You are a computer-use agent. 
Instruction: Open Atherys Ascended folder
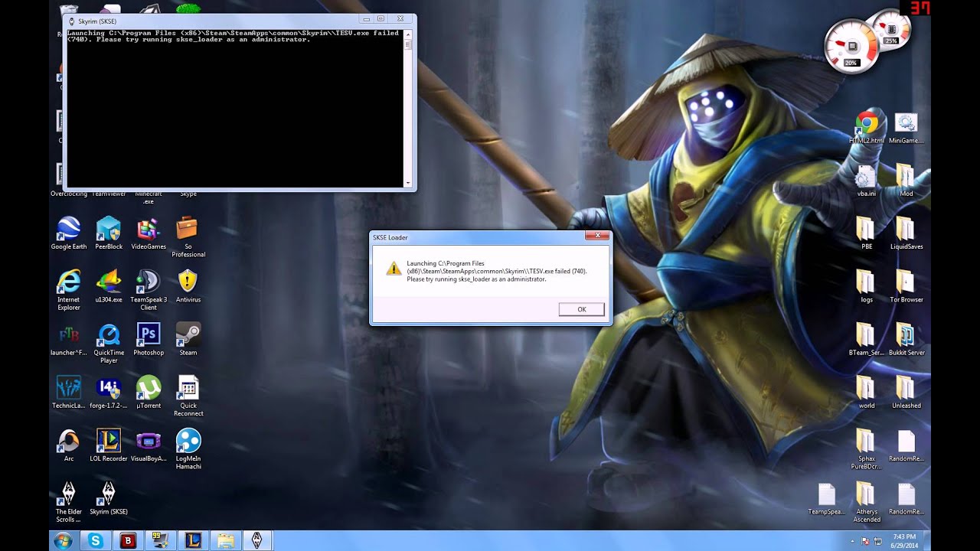click(x=866, y=501)
